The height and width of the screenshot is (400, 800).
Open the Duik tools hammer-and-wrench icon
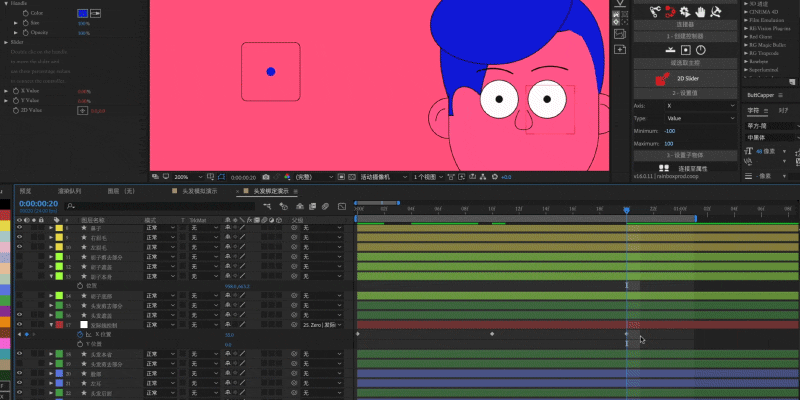[x=715, y=11]
